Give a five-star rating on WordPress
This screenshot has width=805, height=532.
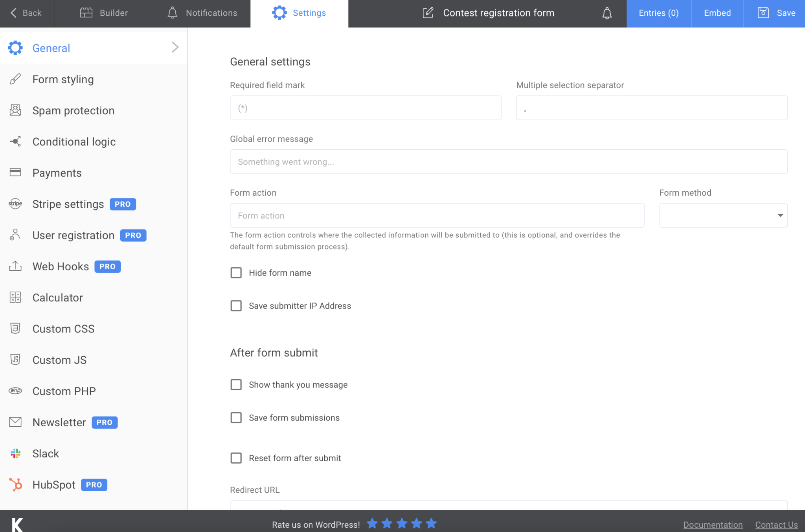click(x=431, y=523)
